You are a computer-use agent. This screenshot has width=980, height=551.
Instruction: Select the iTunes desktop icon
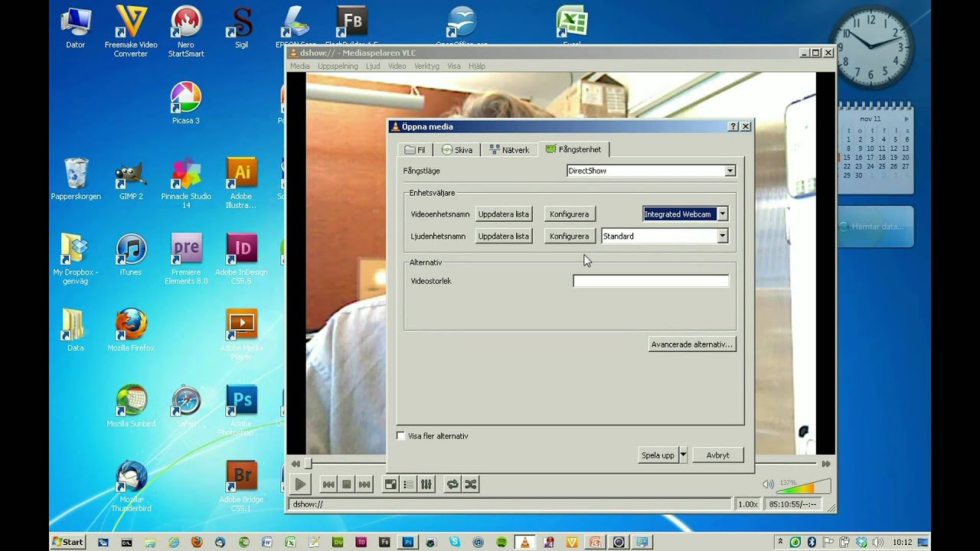point(131,255)
